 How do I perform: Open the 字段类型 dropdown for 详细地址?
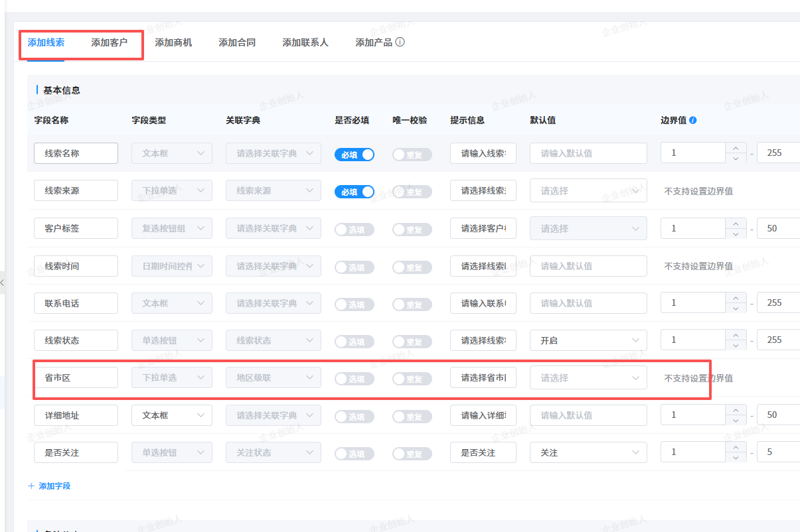point(172,415)
